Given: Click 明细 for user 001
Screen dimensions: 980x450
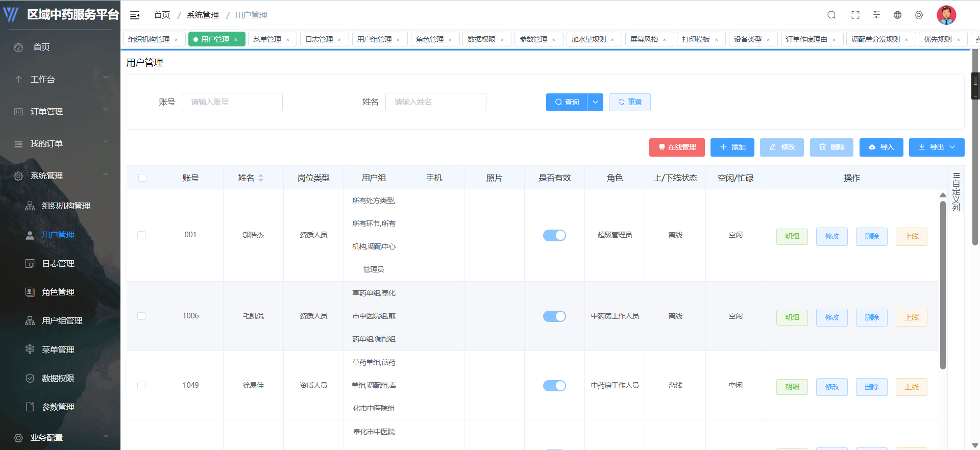Looking at the screenshot, I should (792, 236).
